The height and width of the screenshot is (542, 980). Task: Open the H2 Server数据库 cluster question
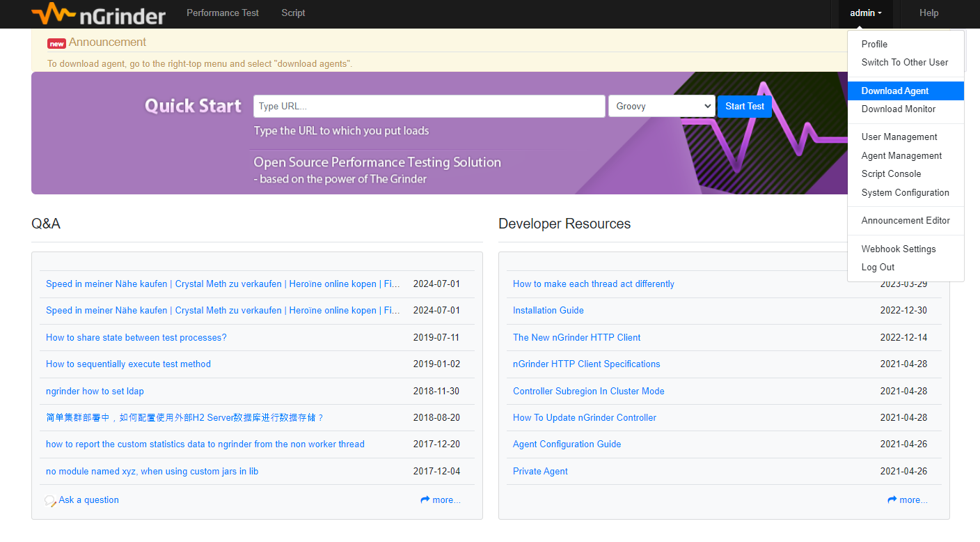point(184,417)
